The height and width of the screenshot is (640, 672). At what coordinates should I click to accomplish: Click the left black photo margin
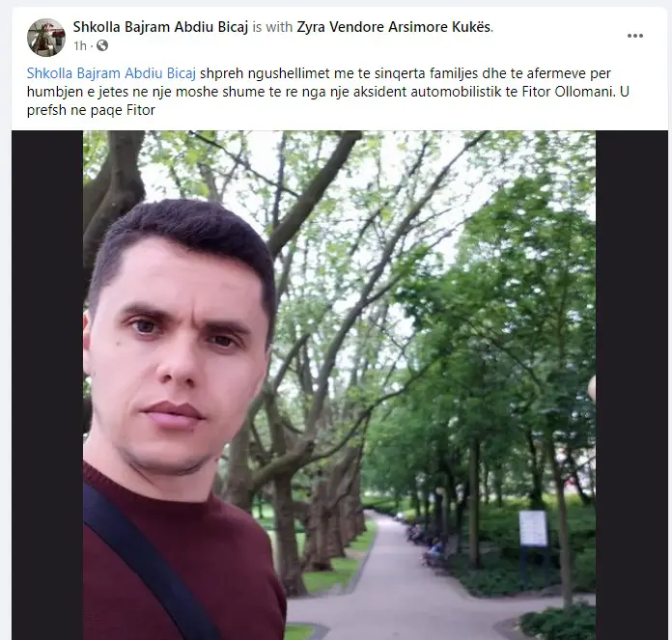47,385
